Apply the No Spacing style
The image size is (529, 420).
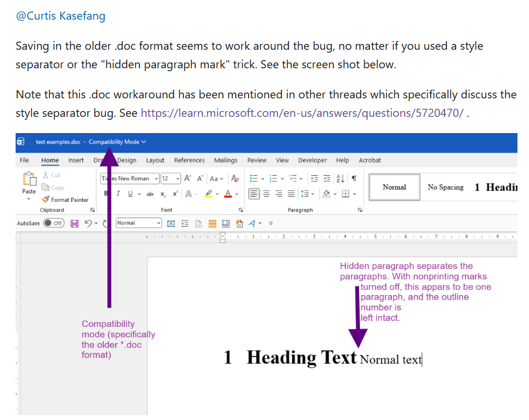tap(446, 187)
